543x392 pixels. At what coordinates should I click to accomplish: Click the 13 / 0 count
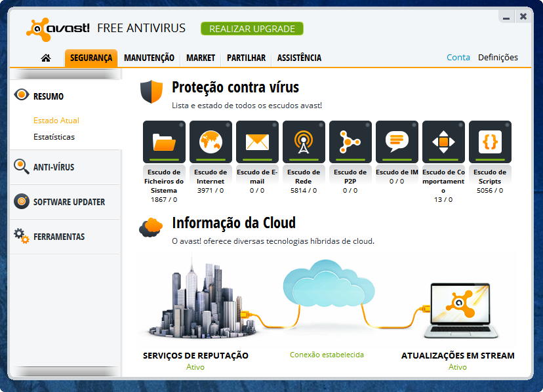[443, 199]
